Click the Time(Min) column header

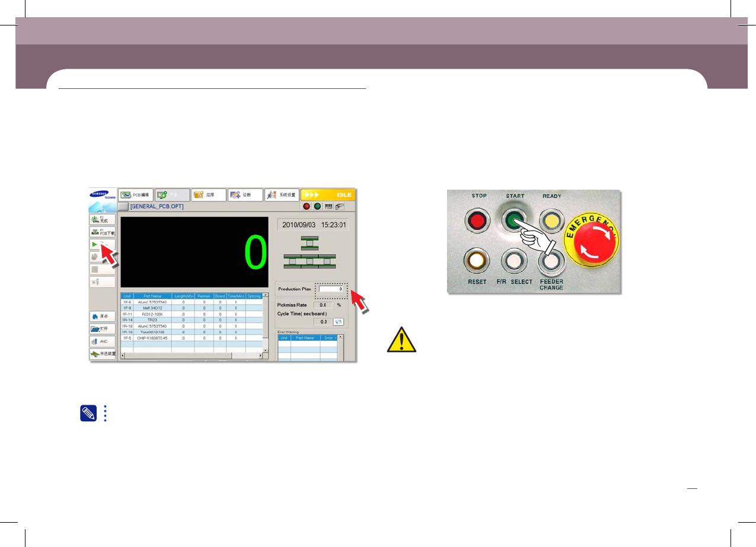pyautogui.click(x=235, y=295)
